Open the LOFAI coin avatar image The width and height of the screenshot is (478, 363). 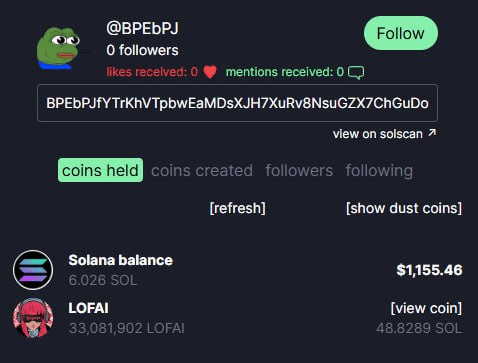(x=33, y=318)
